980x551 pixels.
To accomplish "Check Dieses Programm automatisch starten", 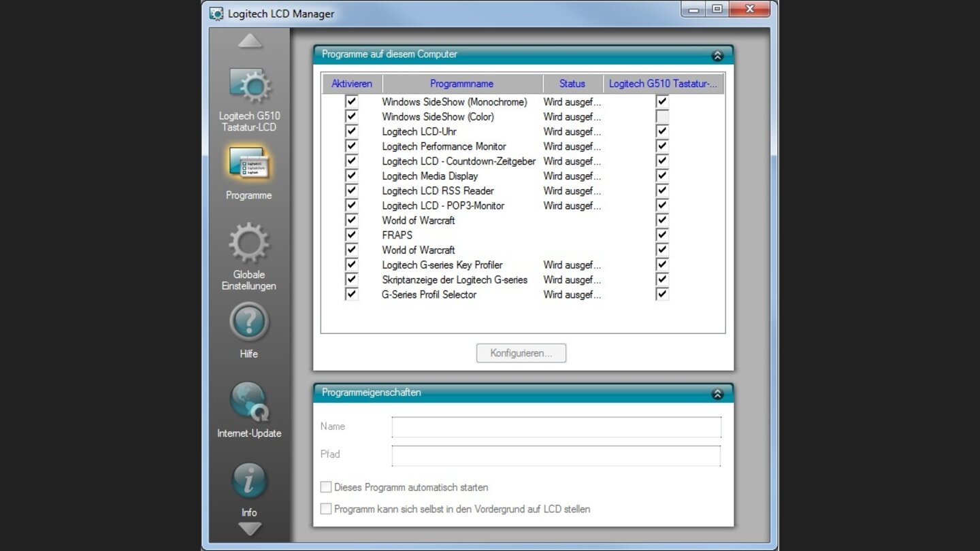I will pyautogui.click(x=326, y=487).
